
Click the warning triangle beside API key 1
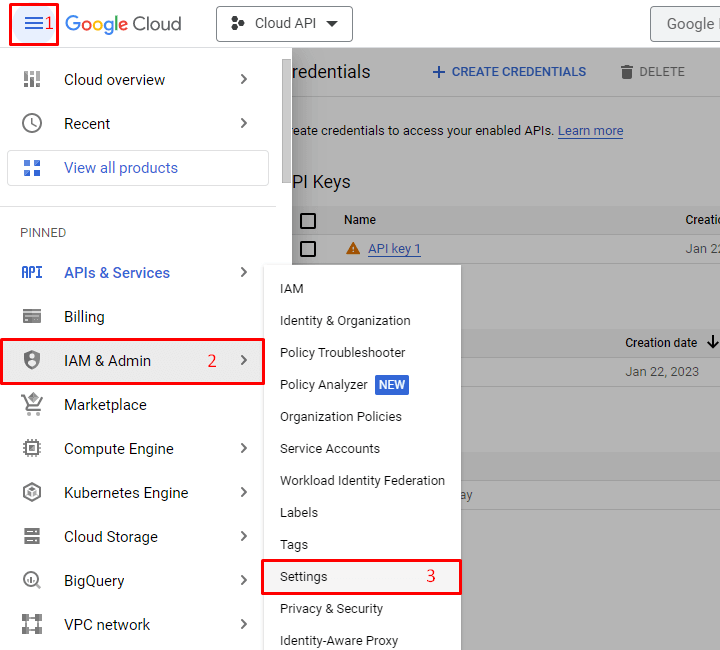353,248
